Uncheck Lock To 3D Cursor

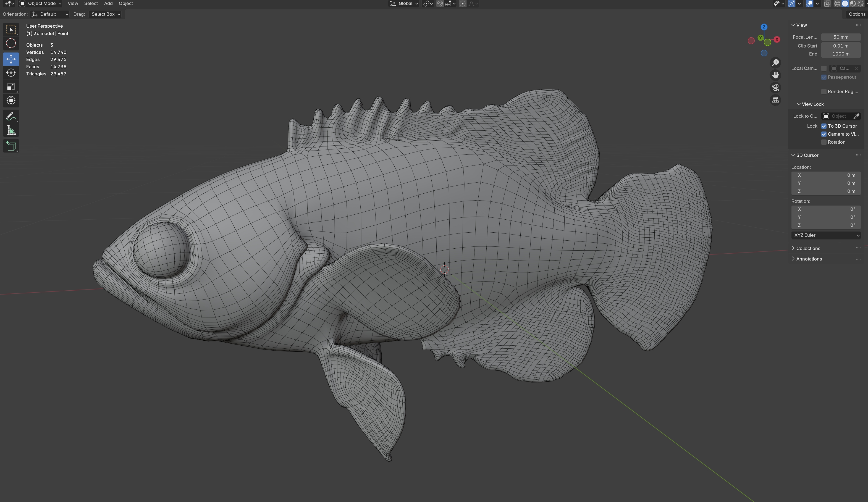(824, 126)
